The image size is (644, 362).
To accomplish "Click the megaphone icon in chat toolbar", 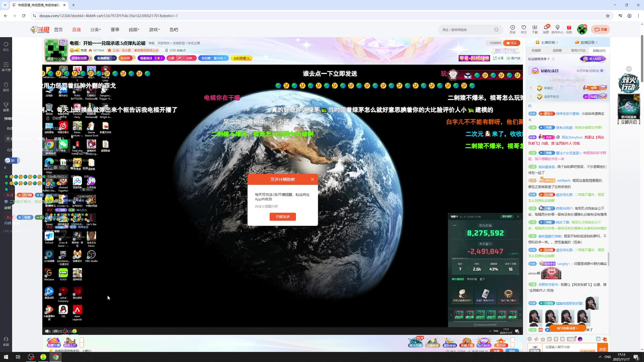I will click(x=536, y=339).
